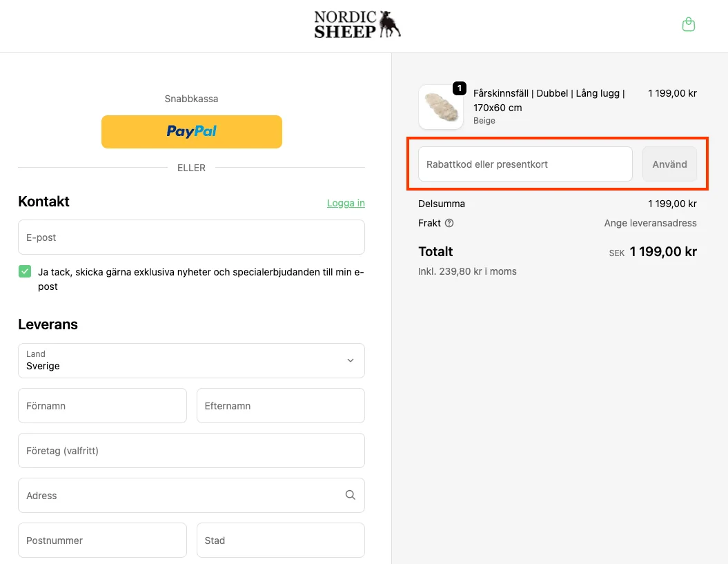728x564 pixels.
Task: Click the Nordic Sheep logo
Action: coord(357,25)
